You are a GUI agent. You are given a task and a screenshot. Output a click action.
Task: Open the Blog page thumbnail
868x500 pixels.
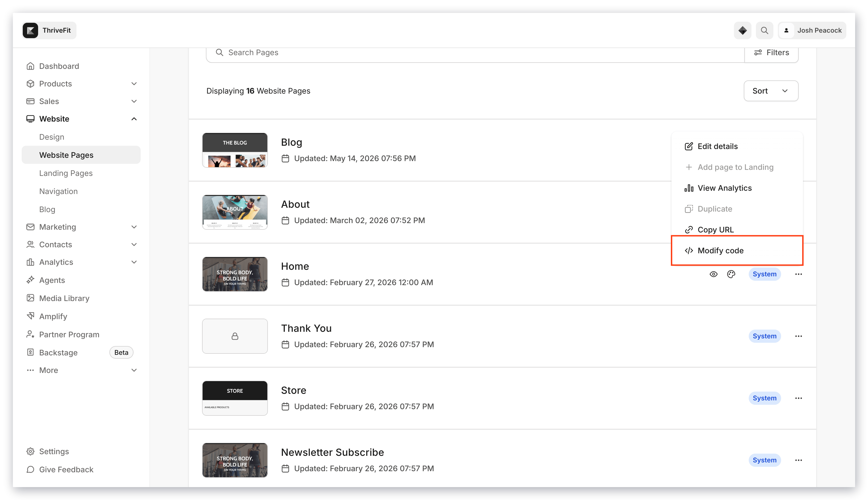[235, 150]
